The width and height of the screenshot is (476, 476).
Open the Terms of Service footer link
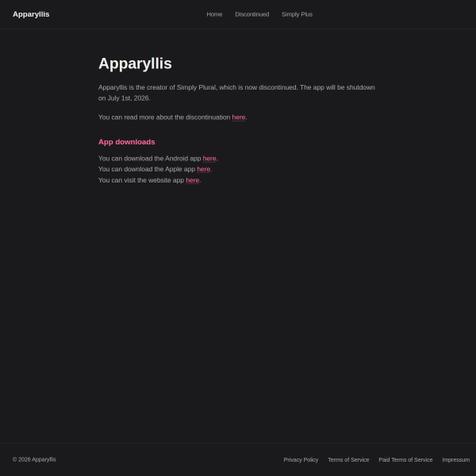point(348,459)
